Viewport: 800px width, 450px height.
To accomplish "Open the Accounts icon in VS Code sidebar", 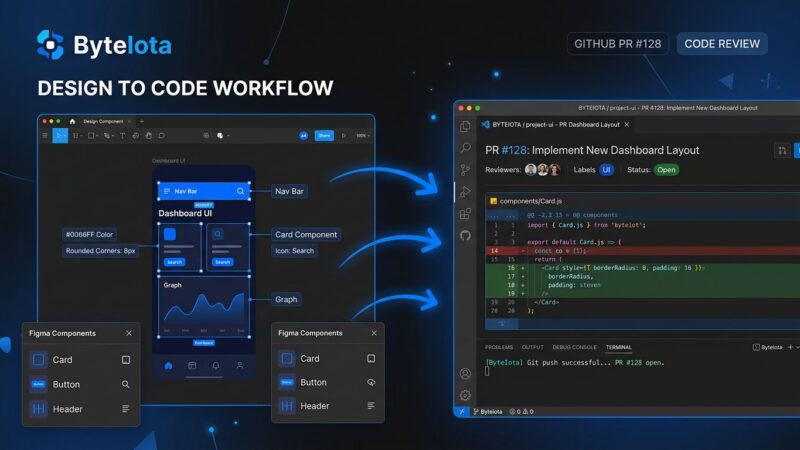I will (465, 373).
